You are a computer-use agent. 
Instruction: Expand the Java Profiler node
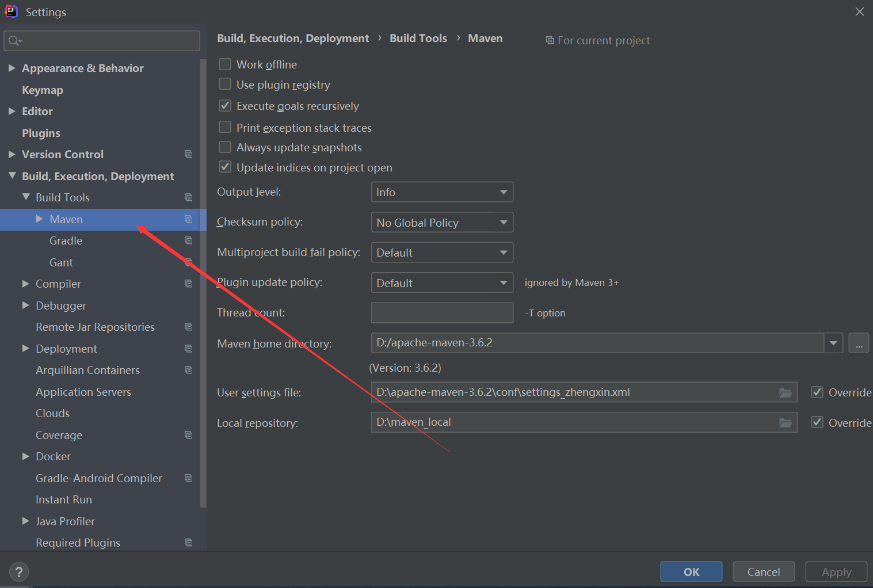[25, 521]
